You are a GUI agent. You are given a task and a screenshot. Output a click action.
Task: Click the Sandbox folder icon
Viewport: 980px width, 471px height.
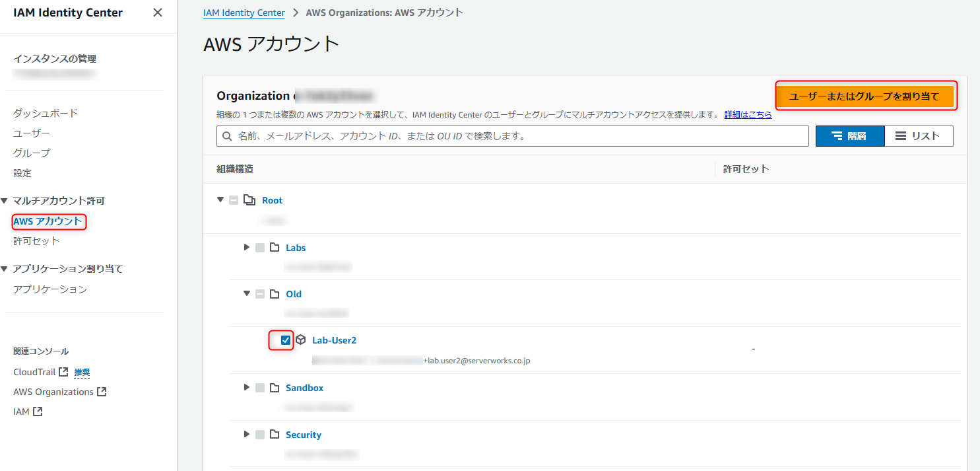pyautogui.click(x=275, y=388)
